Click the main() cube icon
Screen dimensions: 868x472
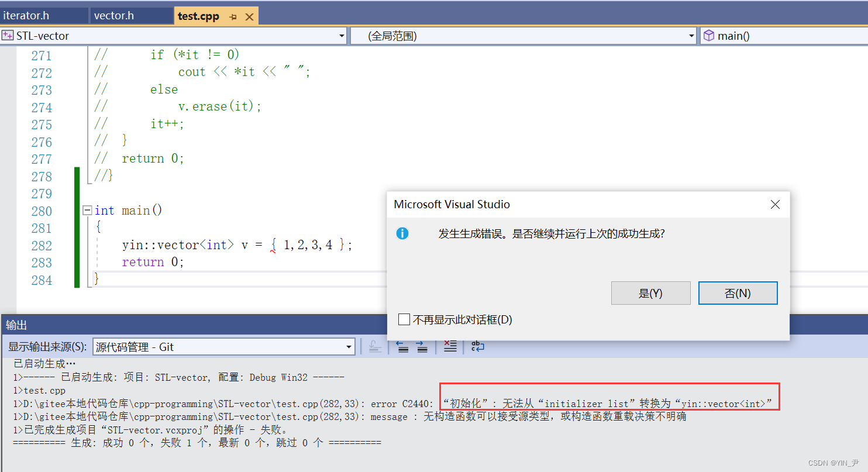point(709,36)
